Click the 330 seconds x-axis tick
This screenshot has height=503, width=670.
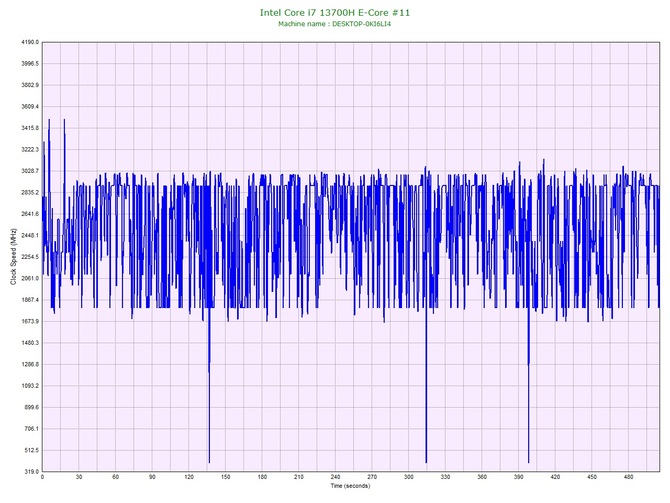(445, 477)
